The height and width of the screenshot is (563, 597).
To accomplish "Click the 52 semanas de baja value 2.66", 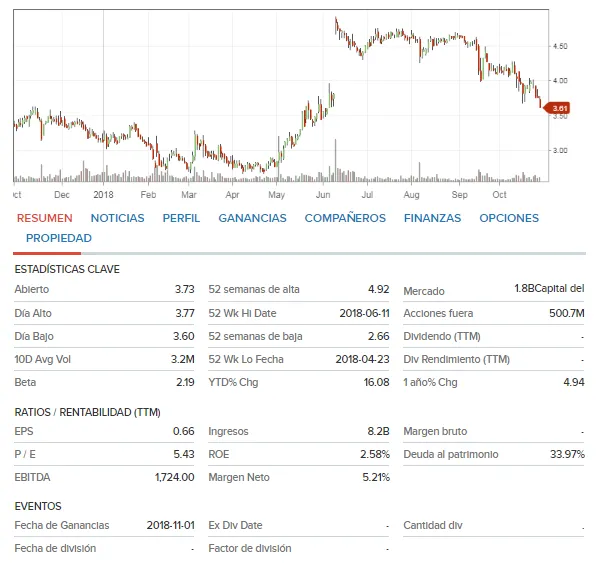I will click(379, 337).
